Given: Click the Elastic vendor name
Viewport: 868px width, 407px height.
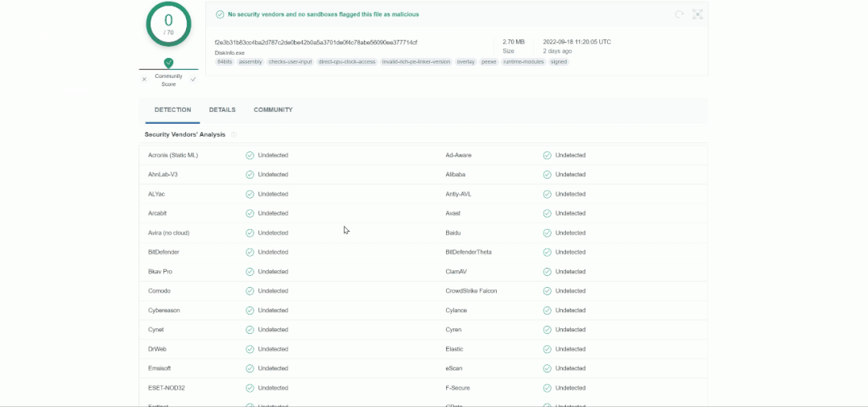Looking at the screenshot, I should 454,349.
